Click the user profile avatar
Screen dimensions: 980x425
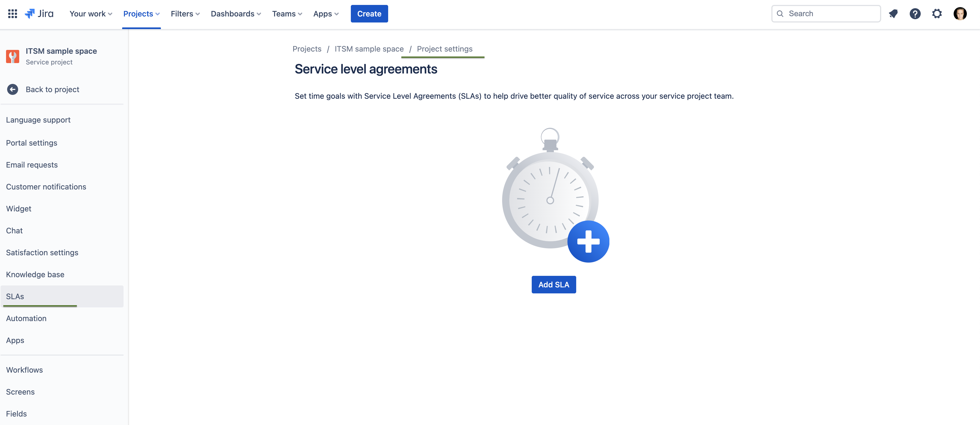coord(959,14)
